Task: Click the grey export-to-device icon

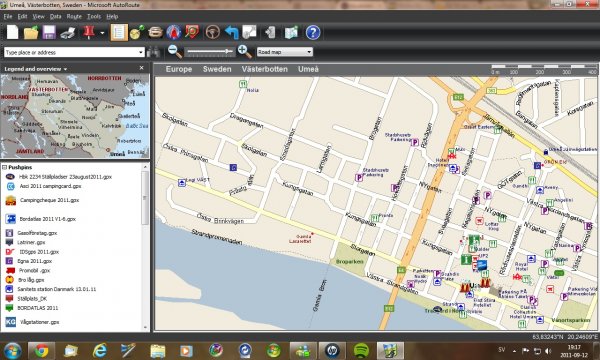Action: [x=271, y=33]
